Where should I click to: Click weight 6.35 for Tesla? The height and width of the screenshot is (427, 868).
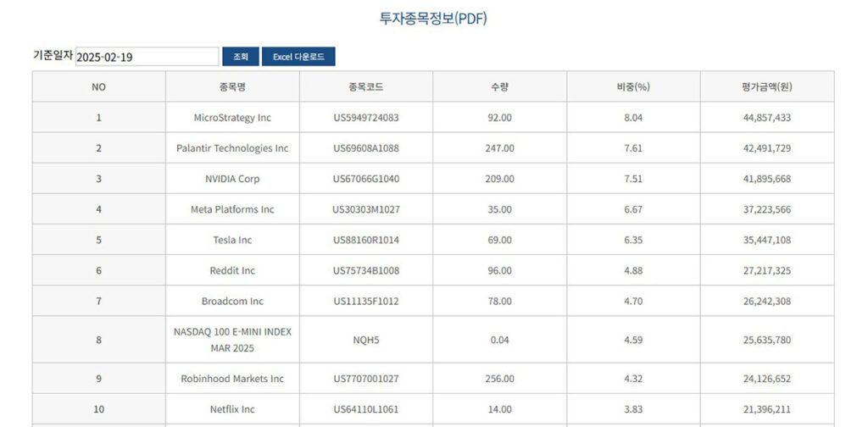click(x=633, y=240)
